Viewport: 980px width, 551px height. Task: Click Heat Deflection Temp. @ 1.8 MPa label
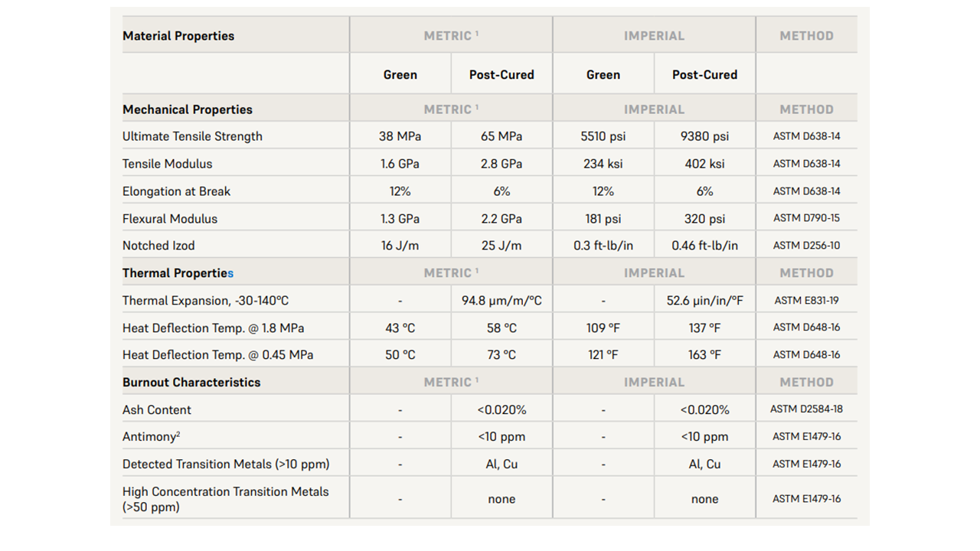213,328
